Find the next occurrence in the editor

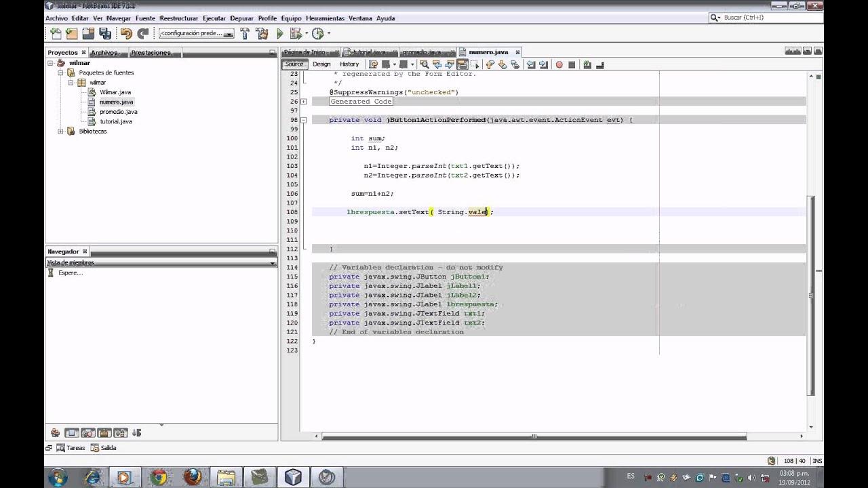450,65
